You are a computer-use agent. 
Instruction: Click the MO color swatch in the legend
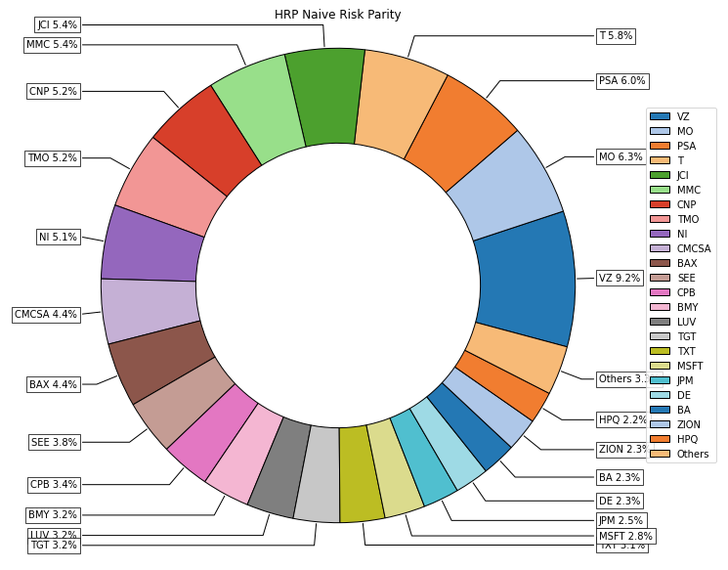660,131
